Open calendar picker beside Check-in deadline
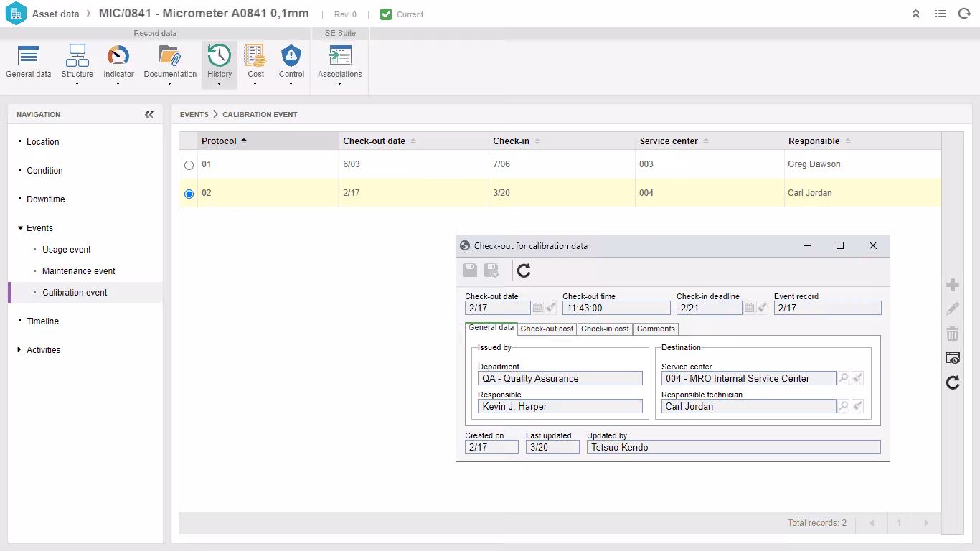This screenshot has height=551, width=980. (x=750, y=308)
